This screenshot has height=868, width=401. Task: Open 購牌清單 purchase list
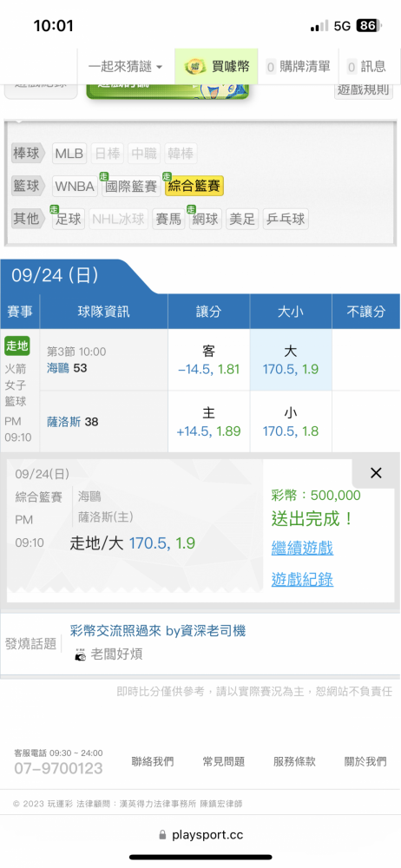pyautogui.click(x=298, y=67)
